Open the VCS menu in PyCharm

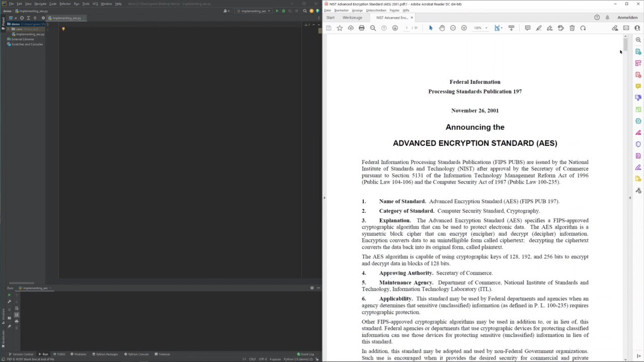(95, 4)
